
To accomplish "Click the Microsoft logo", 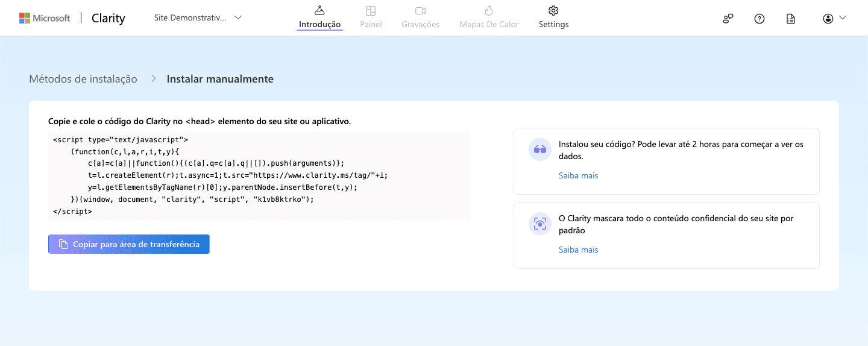I will (x=44, y=18).
